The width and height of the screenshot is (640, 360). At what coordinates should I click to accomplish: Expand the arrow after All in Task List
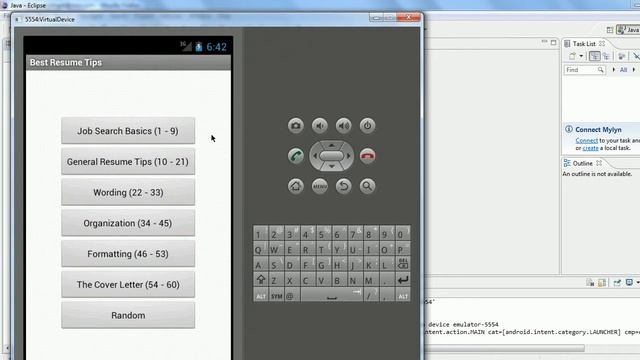coord(634,70)
